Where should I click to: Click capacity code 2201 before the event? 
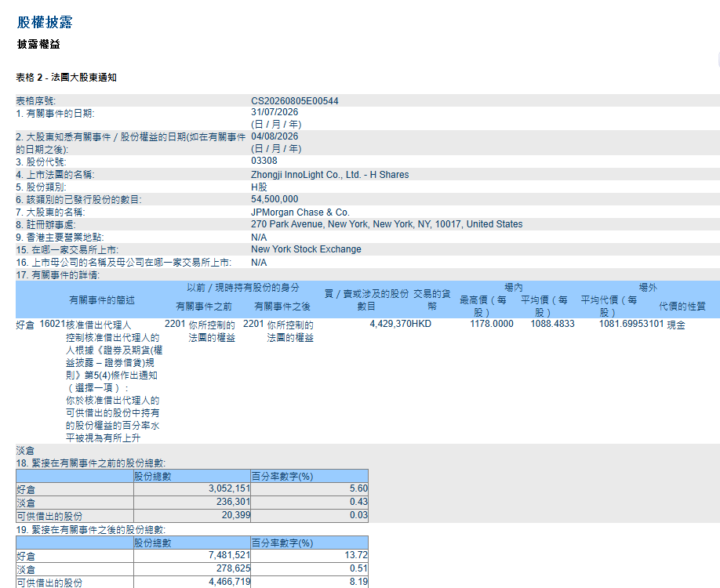175,324
